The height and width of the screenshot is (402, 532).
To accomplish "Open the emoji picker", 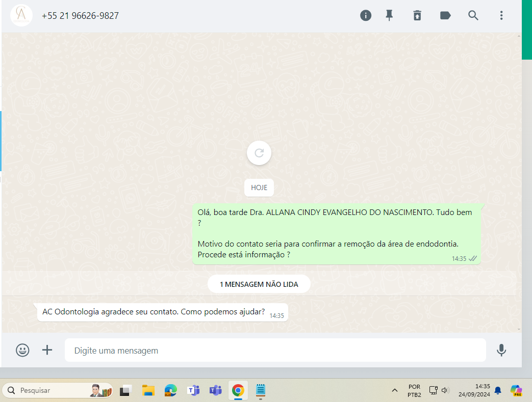I will 22,350.
